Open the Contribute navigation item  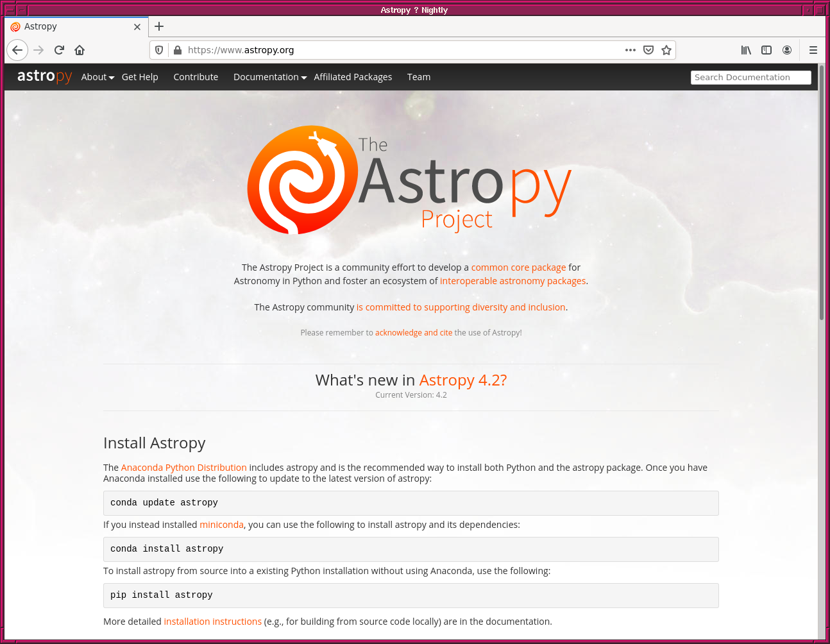(x=196, y=77)
